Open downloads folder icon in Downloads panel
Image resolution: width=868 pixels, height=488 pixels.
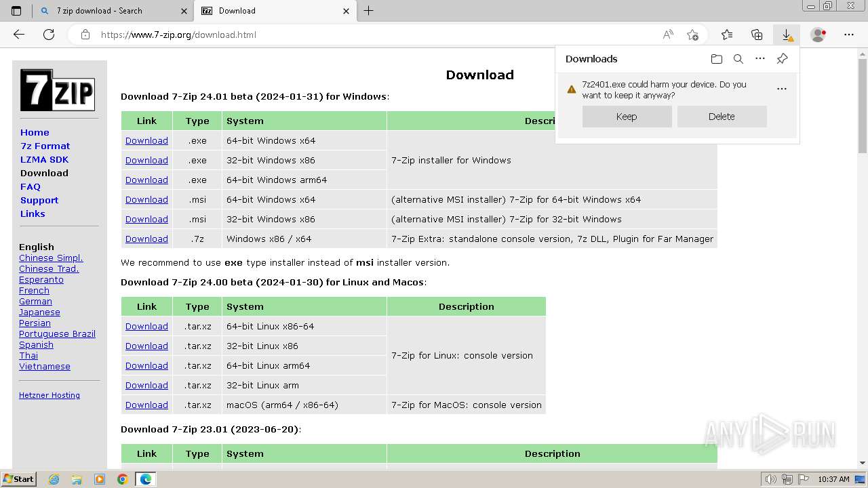(717, 59)
